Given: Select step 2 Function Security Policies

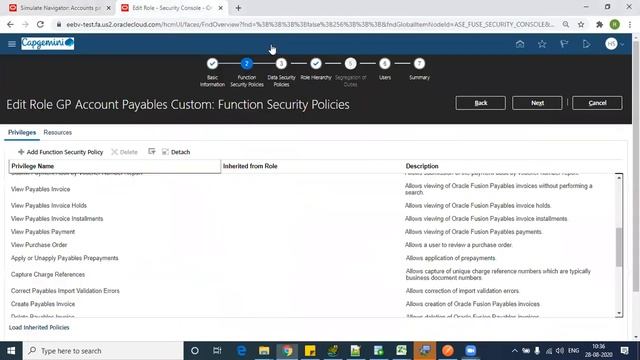Looking at the screenshot, I should pyautogui.click(x=247, y=64).
